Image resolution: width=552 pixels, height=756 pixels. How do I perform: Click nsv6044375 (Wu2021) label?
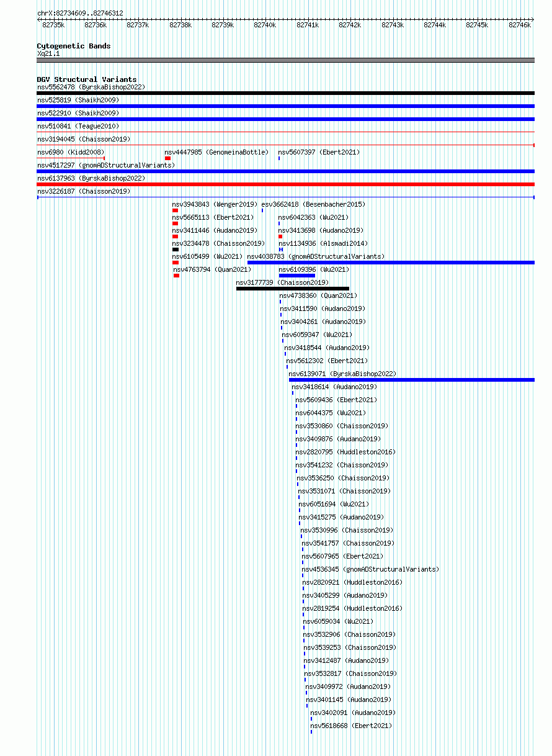pyautogui.click(x=331, y=413)
